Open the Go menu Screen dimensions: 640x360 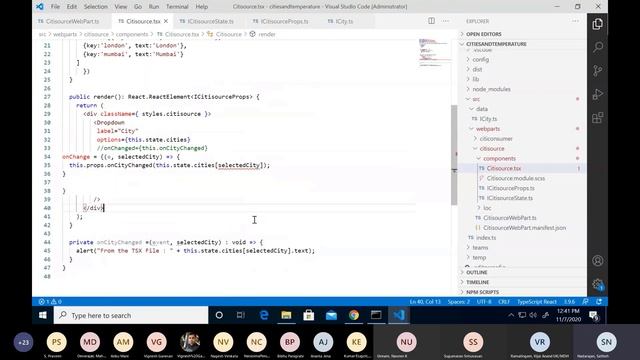[x=138, y=7]
